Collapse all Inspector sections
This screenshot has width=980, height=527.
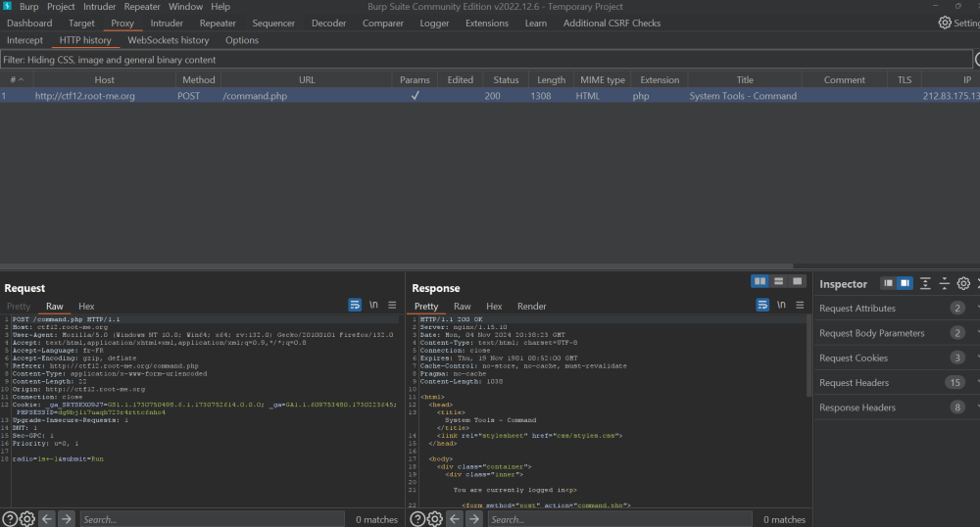point(945,283)
